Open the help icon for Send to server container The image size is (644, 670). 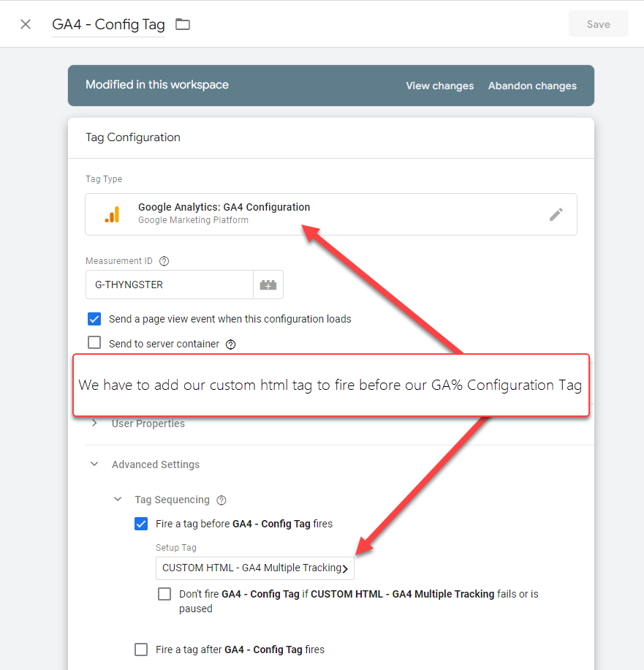point(231,344)
